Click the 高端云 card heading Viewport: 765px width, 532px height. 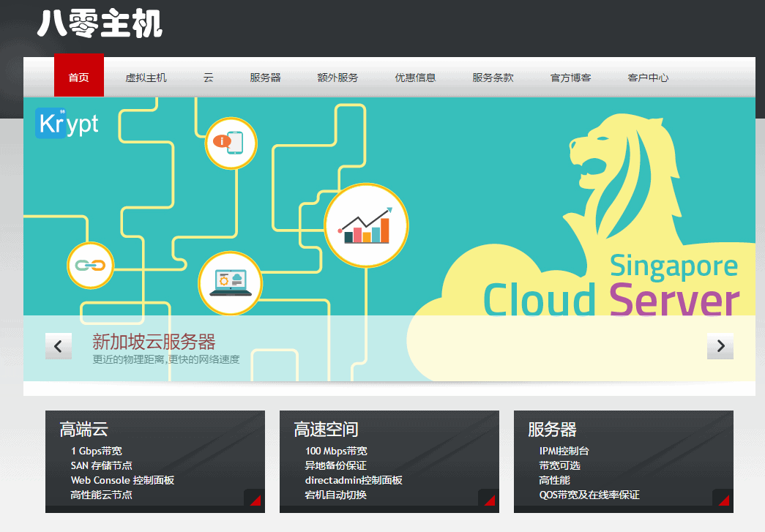click(x=84, y=429)
